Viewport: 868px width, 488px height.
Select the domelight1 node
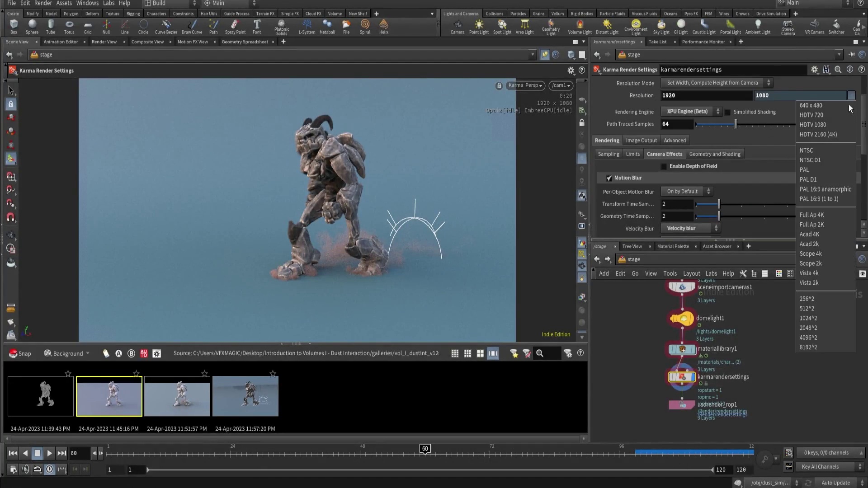click(682, 319)
